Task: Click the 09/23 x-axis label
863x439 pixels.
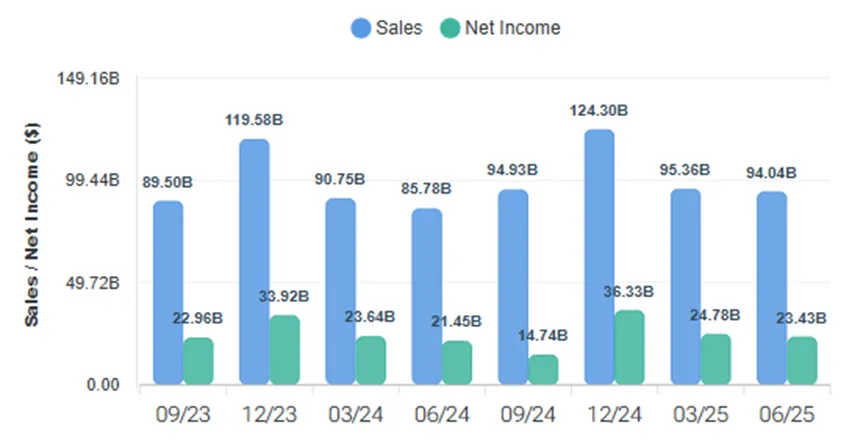Action: click(183, 414)
